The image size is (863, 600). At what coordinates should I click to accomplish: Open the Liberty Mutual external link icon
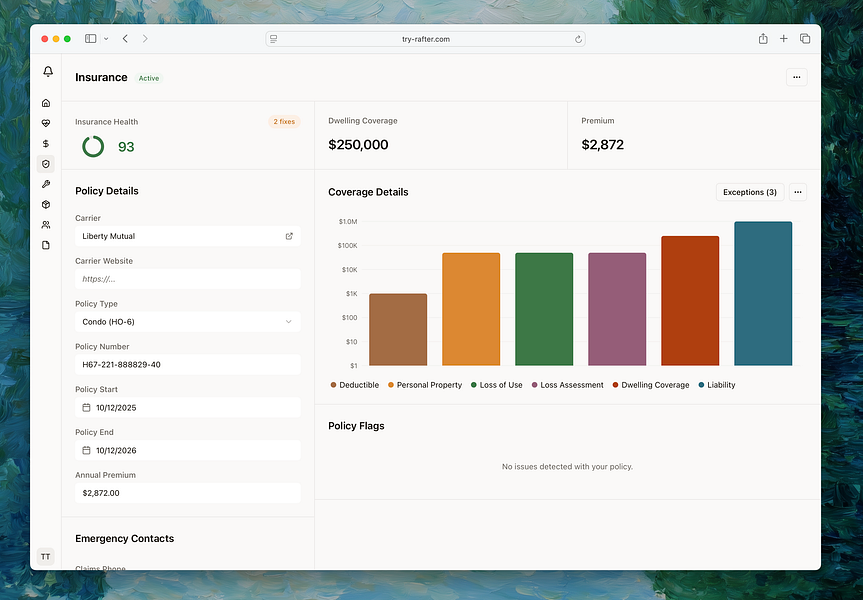point(289,236)
